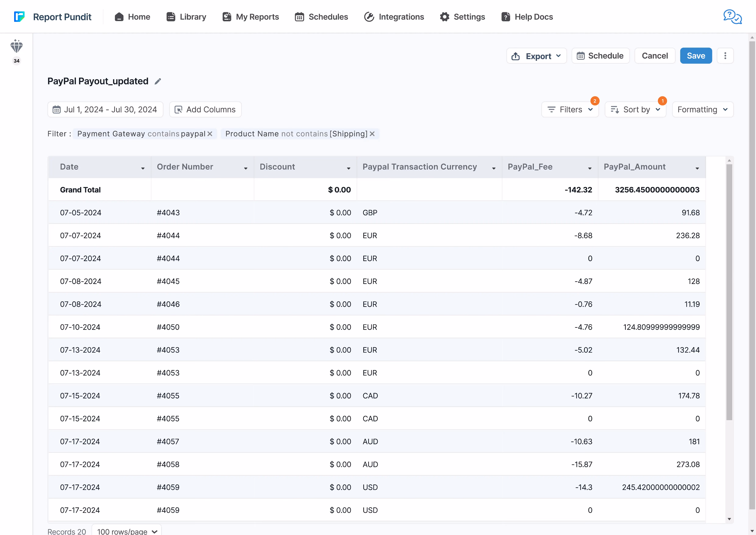Open PayPal_Fee column dropdown arrow
This screenshot has width=756, height=535.
coord(590,168)
